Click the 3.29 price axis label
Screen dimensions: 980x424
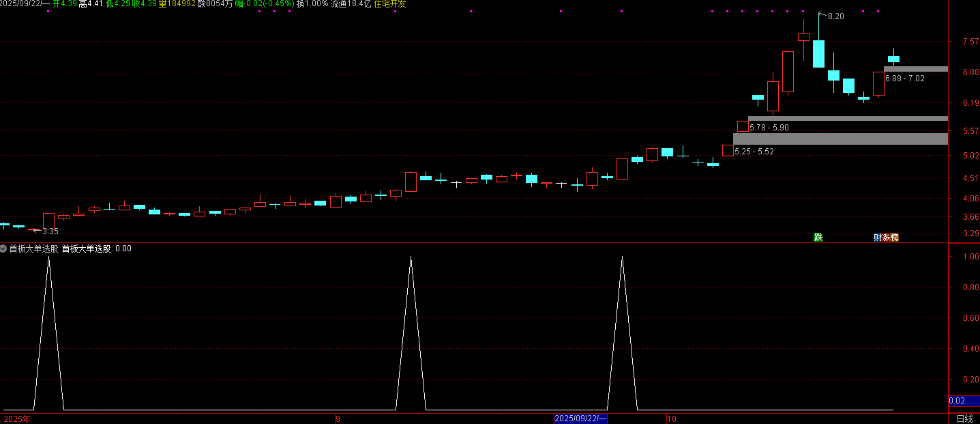(x=970, y=234)
